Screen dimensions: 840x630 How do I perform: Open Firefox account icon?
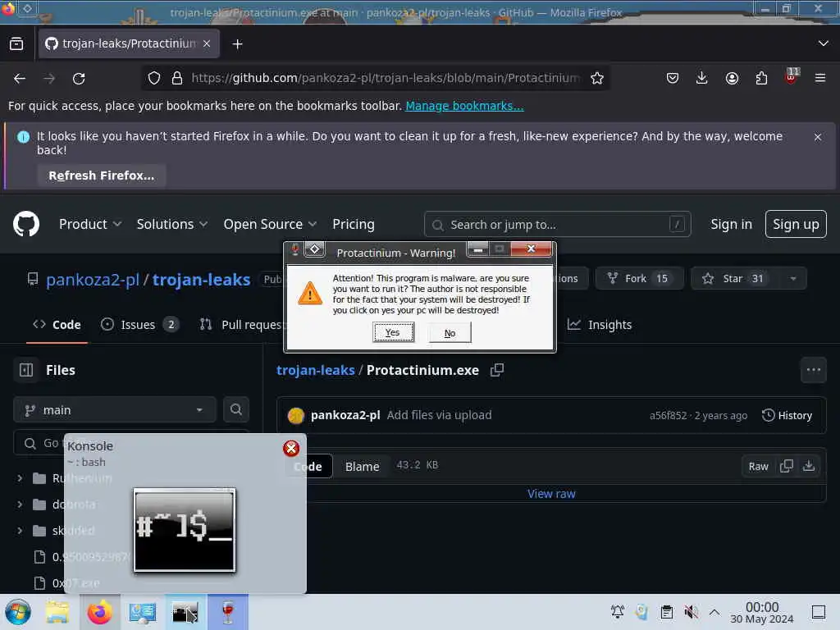(732, 78)
